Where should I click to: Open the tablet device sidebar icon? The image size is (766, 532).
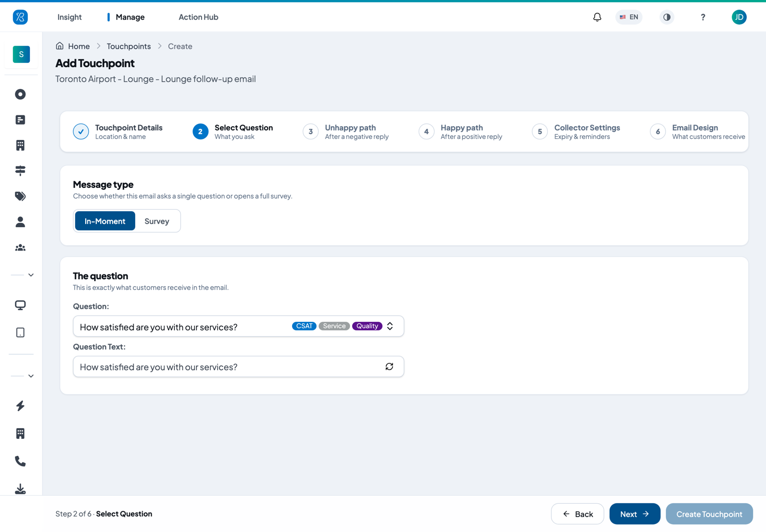tap(20, 332)
